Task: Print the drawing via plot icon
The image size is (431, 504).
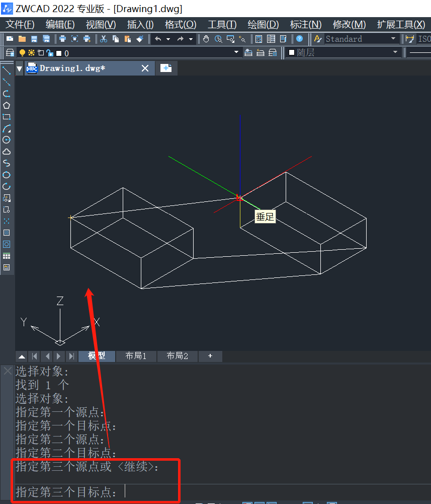Action: point(63,39)
